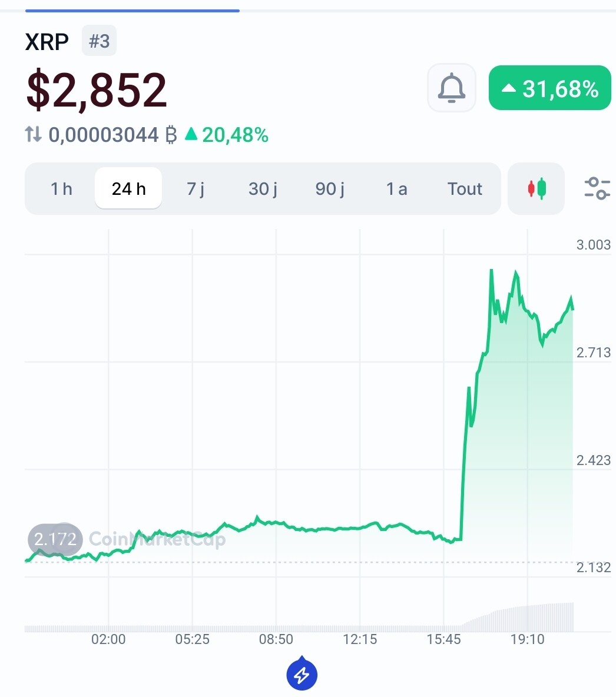Viewport: 616px width, 697px height.
Task: Select the 1 h timeframe
Action: click(61, 188)
